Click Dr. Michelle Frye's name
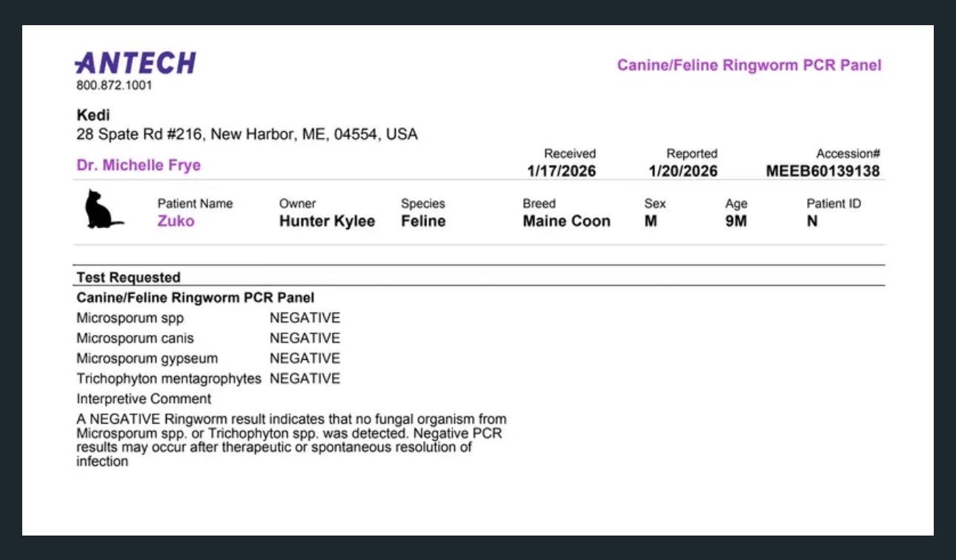 [139, 165]
